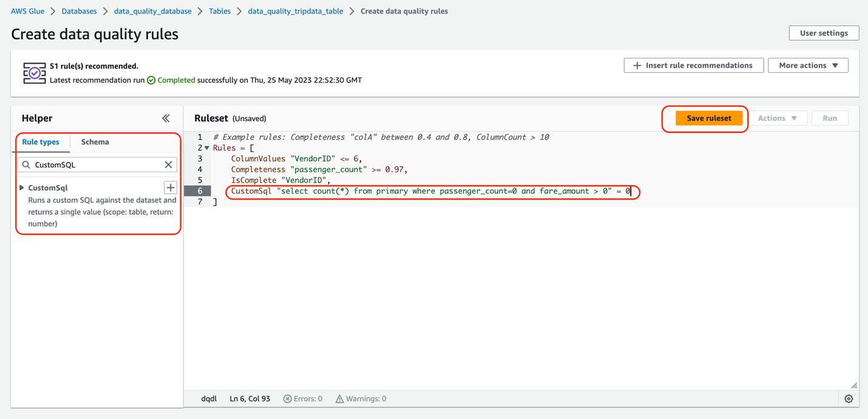
Task: Add CustomSql rule with plus icon
Action: pyautogui.click(x=171, y=187)
